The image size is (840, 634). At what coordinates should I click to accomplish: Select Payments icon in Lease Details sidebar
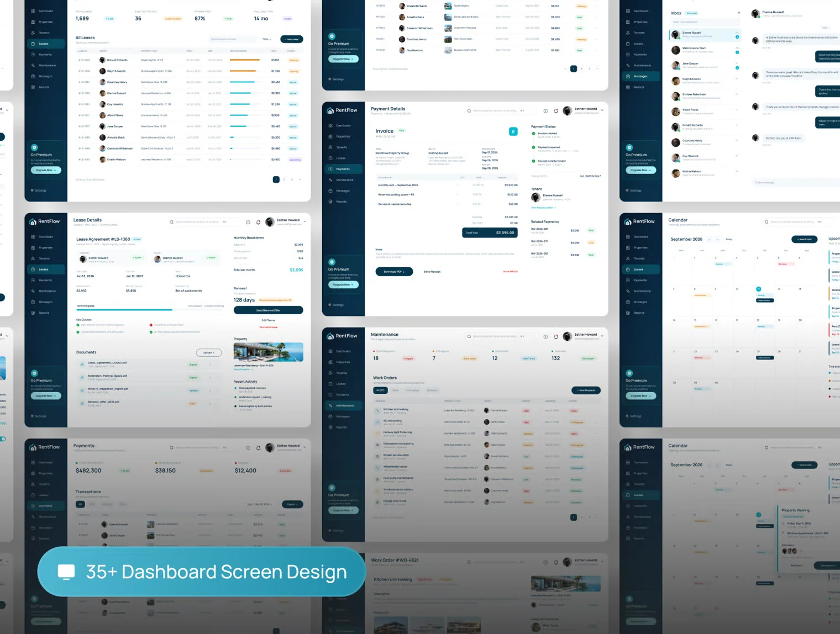[x=33, y=280]
